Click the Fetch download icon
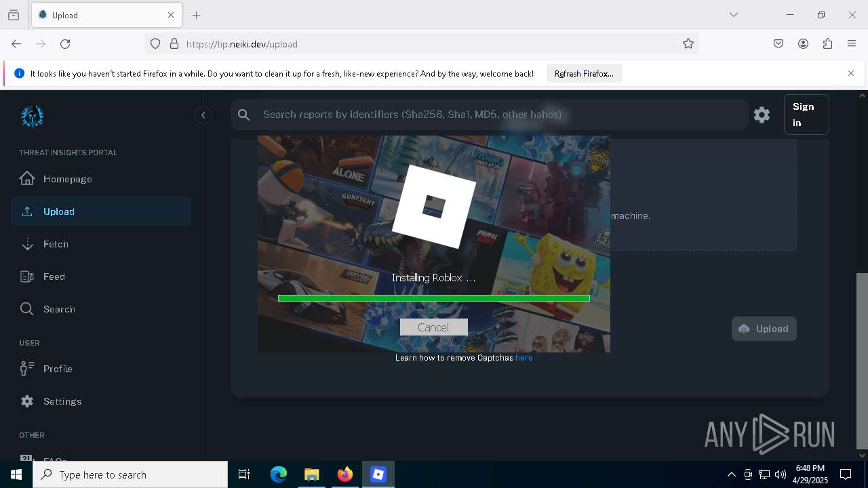This screenshot has height=488, width=868. (27, 244)
